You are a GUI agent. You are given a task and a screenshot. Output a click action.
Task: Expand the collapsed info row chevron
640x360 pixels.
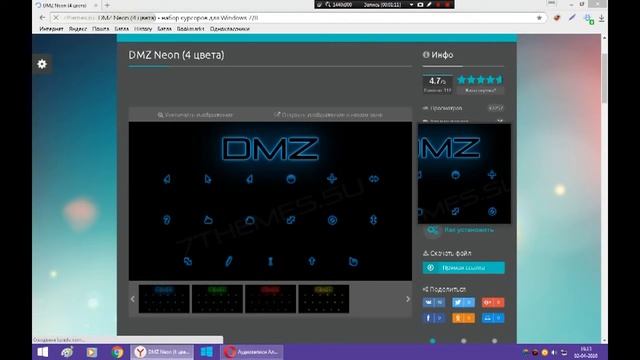click(x=500, y=121)
